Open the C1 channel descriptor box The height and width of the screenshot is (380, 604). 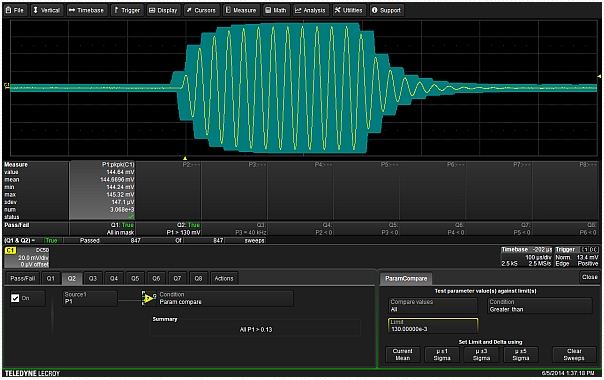coord(27,257)
